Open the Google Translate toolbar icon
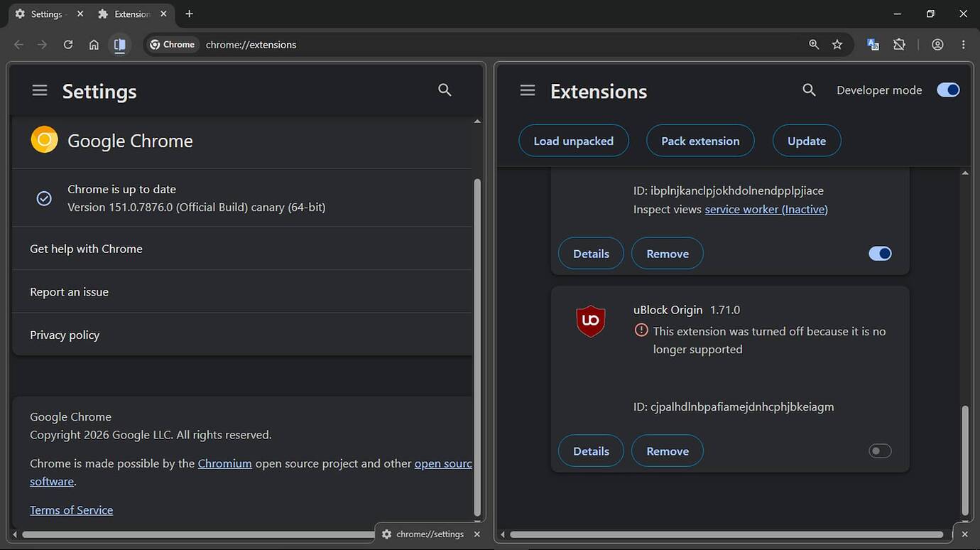Screen dimensions: 980x550 [x=873, y=44]
